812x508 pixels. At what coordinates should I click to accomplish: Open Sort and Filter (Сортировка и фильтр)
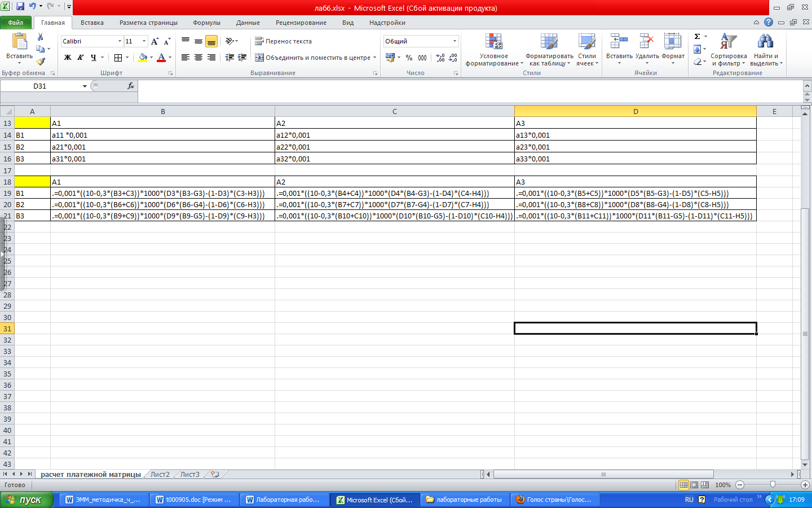(729, 50)
